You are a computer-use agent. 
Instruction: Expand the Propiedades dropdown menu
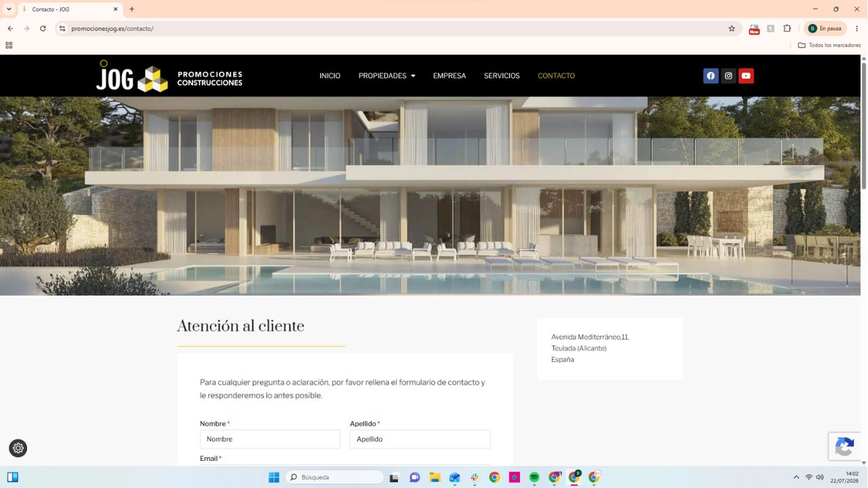387,76
